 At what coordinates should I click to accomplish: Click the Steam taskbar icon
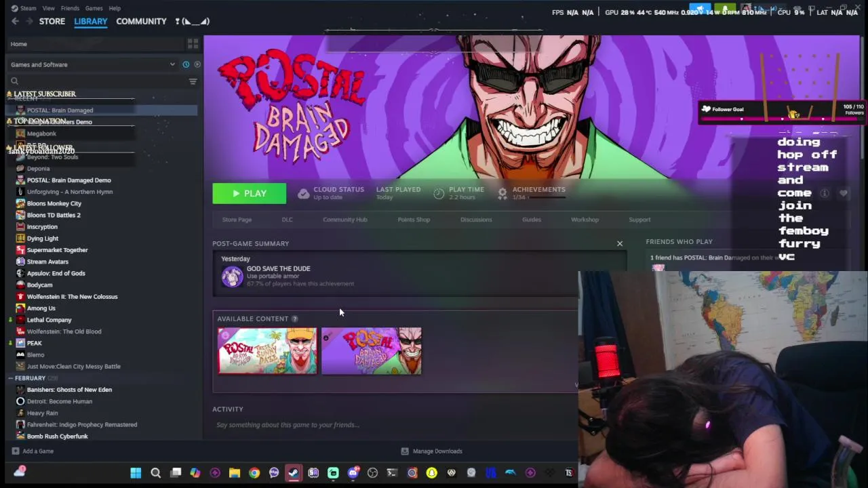coord(294,473)
